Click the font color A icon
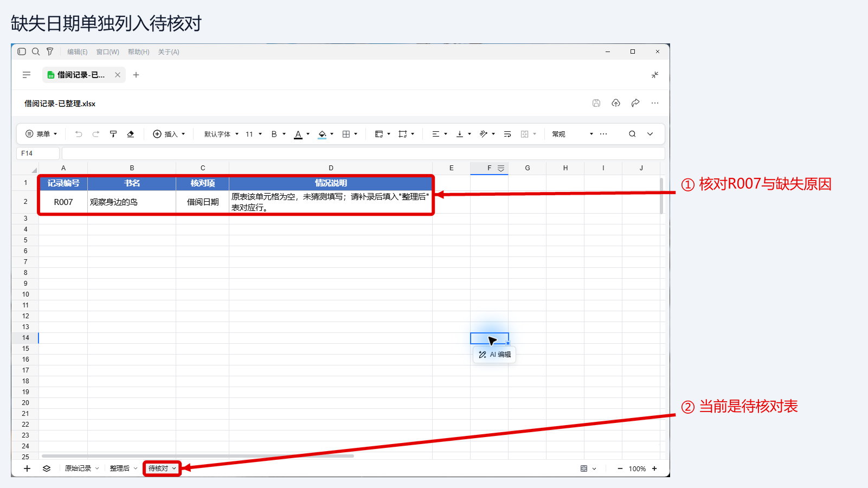This screenshot has width=868, height=488. point(298,134)
